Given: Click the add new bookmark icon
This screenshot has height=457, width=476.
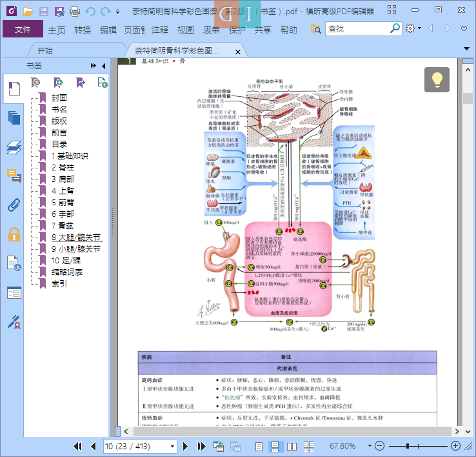Looking at the screenshot, I should (57, 83).
